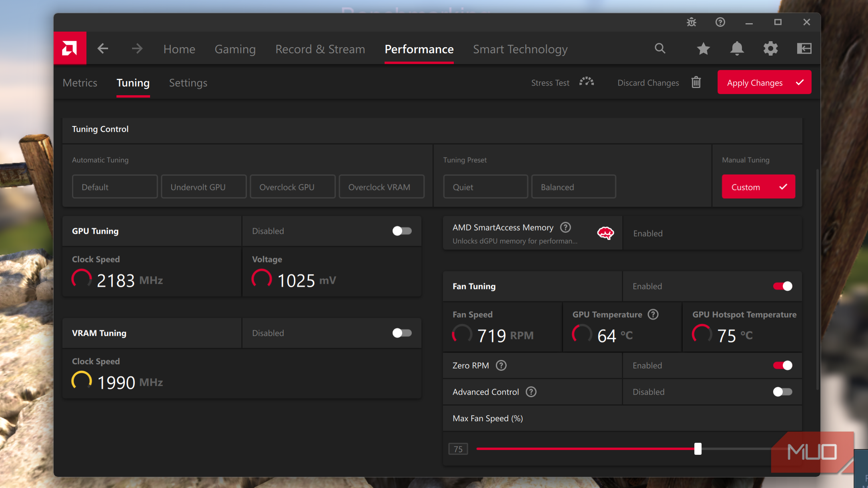
Task: Switch to Record & Stream tab
Action: 320,49
